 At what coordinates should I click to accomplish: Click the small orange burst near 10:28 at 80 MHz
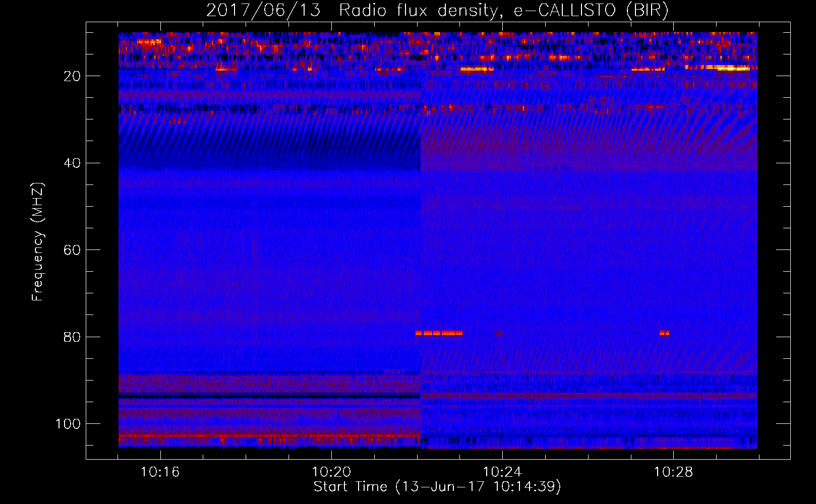664,333
